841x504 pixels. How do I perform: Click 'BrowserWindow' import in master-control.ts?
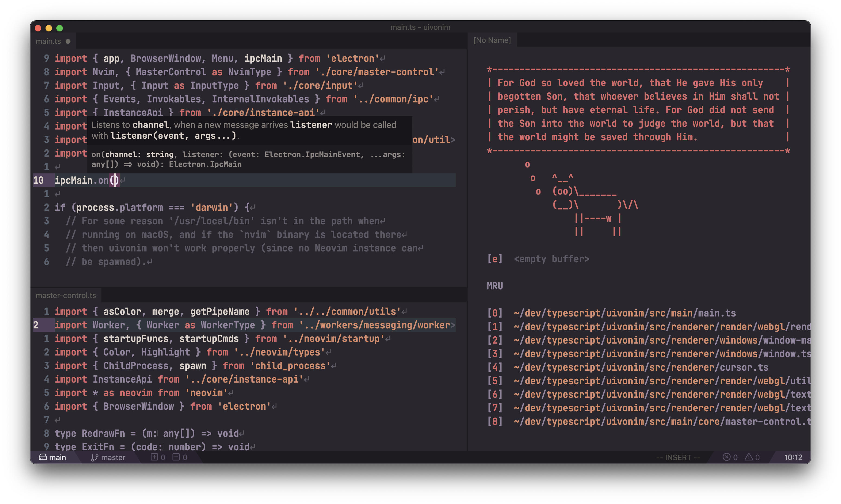(x=138, y=406)
